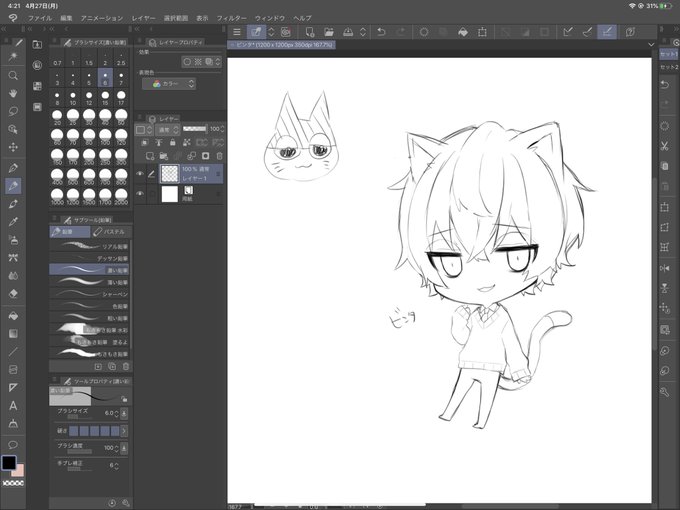Click the layer opacity slider
Image resolution: width=680 pixels, height=510 pixels.
(195, 129)
